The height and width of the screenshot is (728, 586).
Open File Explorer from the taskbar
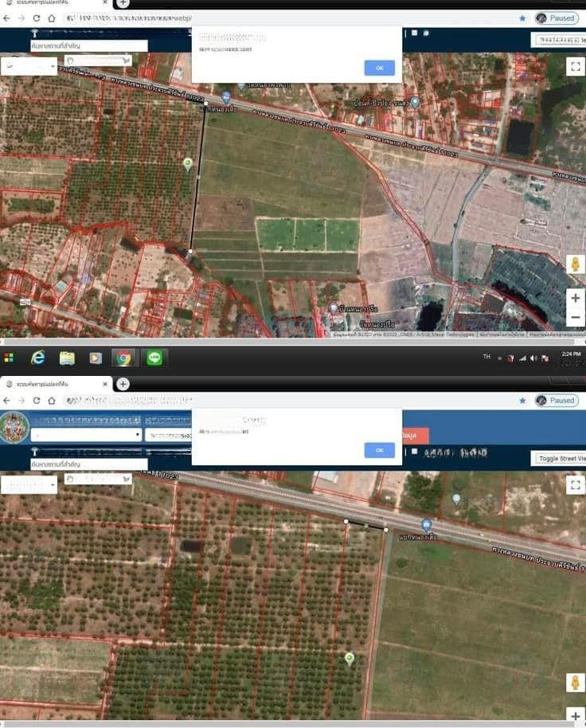point(67,358)
